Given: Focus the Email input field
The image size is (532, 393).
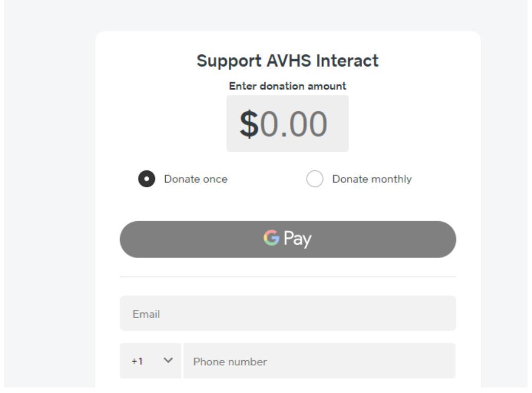Looking at the screenshot, I should pyautogui.click(x=287, y=313).
